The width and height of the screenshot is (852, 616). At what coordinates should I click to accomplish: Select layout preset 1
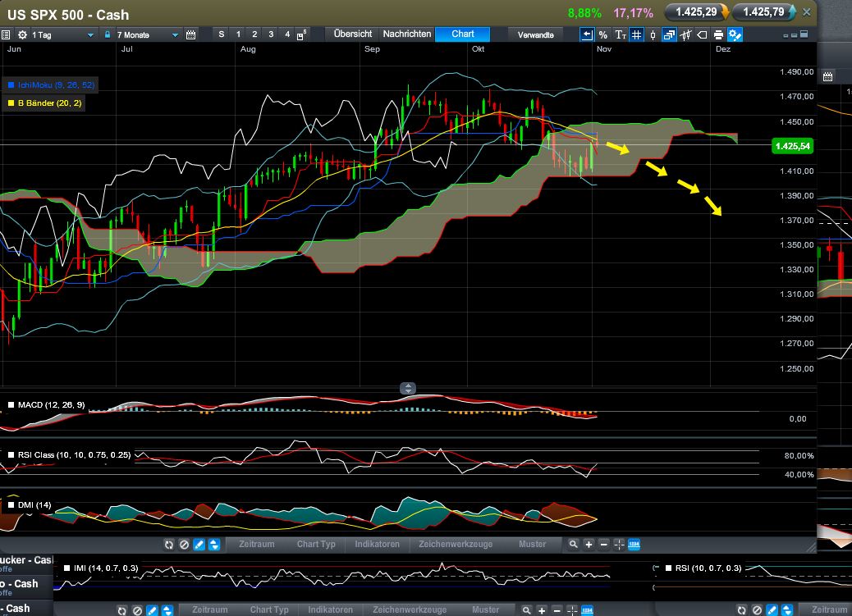pyautogui.click(x=238, y=34)
